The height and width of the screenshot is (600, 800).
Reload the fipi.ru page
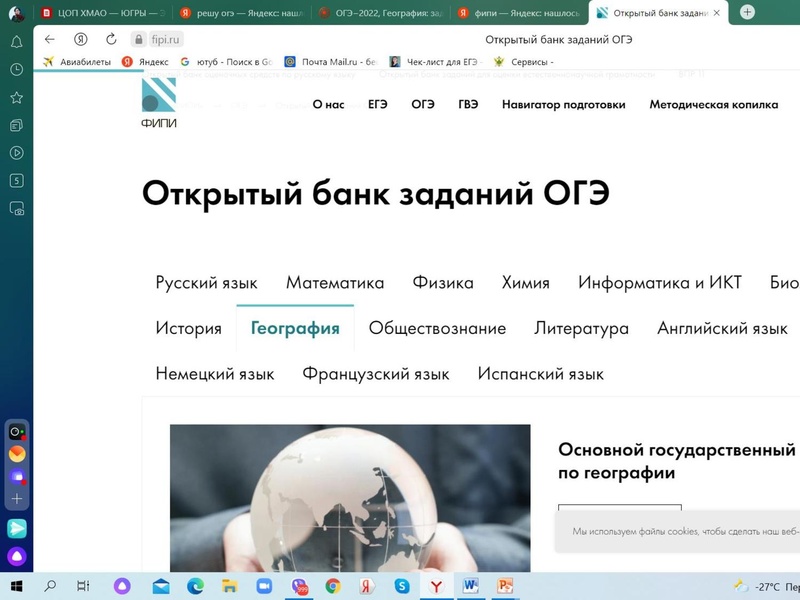point(111,39)
